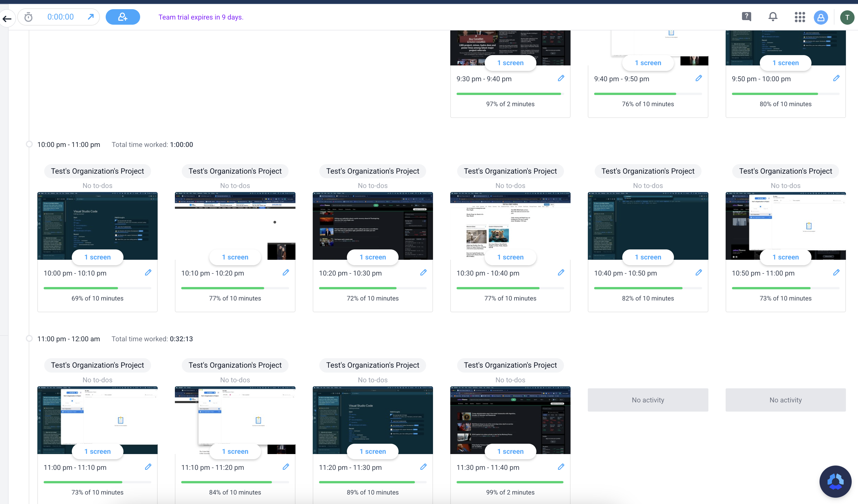
Task: Pop out the timer with arrow icon
Action: click(90, 17)
